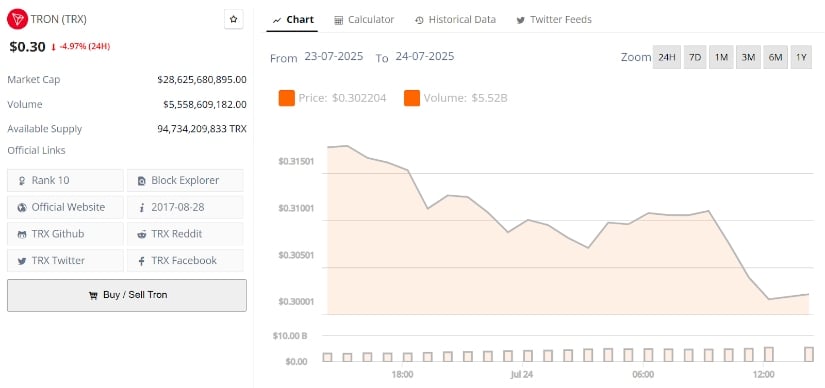
Task: Open the Block Explorer link
Action: point(185,181)
